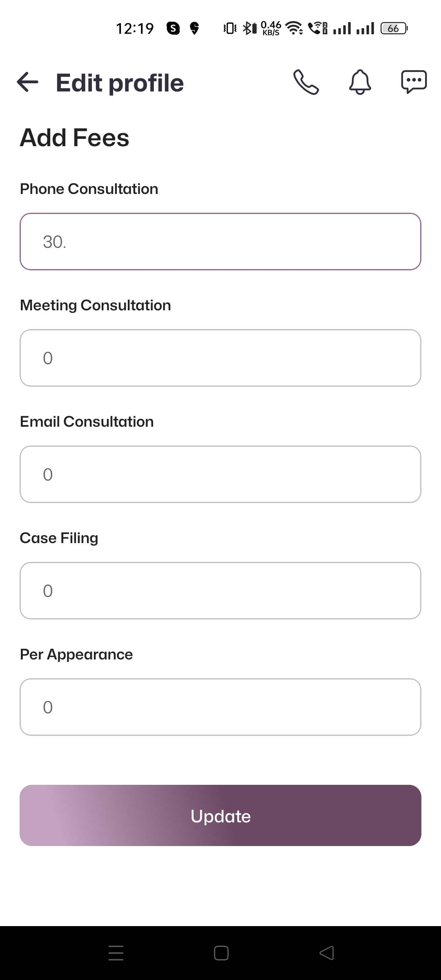The height and width of the screenshot is (980, 441).
Task: Tap the status bar clock
Action: click(135, 29)
